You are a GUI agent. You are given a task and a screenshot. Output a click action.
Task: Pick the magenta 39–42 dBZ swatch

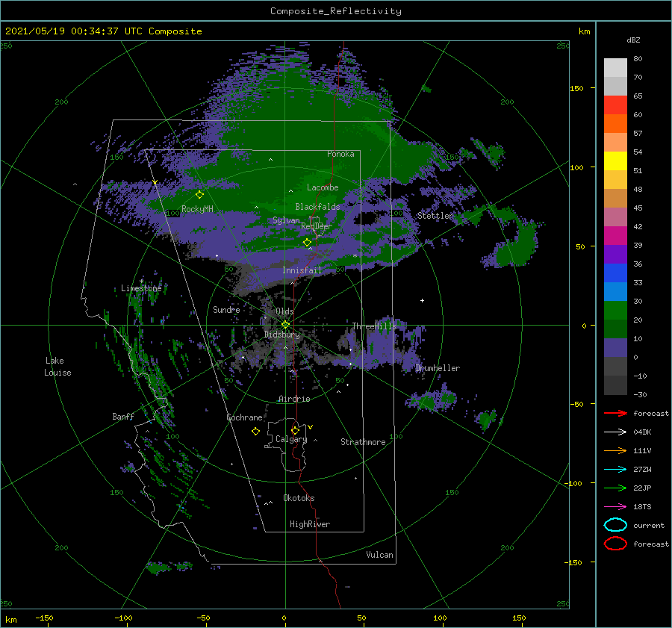tap(615, 235)
